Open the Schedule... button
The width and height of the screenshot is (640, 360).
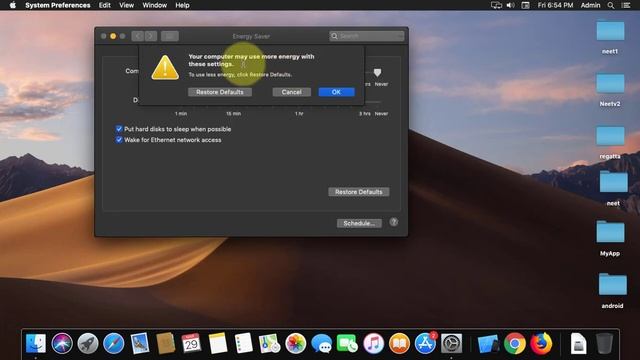(359, 223)
